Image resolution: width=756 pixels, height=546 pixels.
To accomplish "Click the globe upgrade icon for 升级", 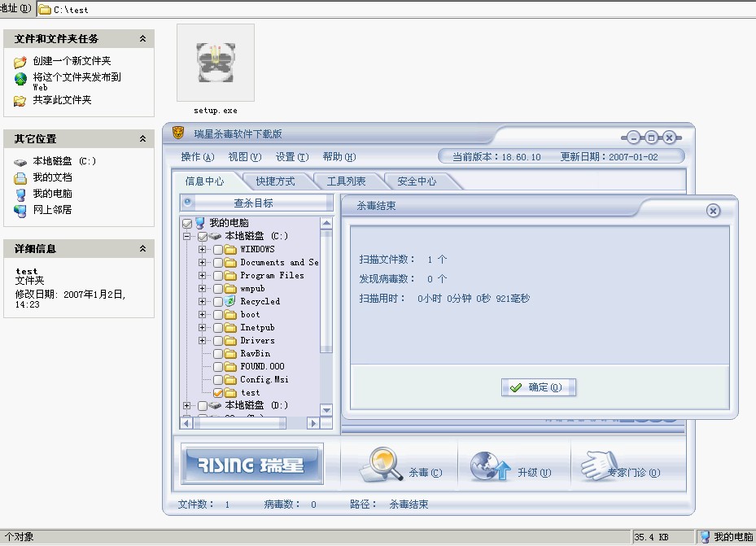I will pyautogui.click(x=490, y=466).
